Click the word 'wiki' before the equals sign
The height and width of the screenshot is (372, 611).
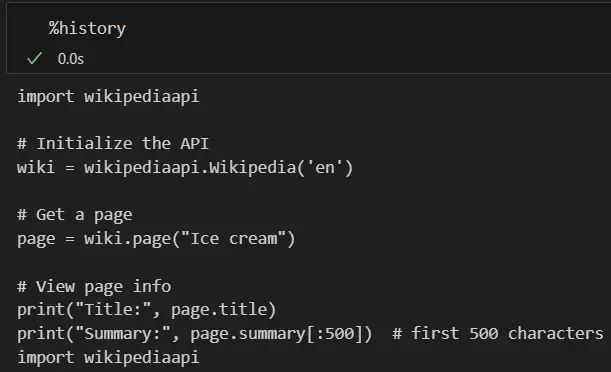[x=35, y=167]
